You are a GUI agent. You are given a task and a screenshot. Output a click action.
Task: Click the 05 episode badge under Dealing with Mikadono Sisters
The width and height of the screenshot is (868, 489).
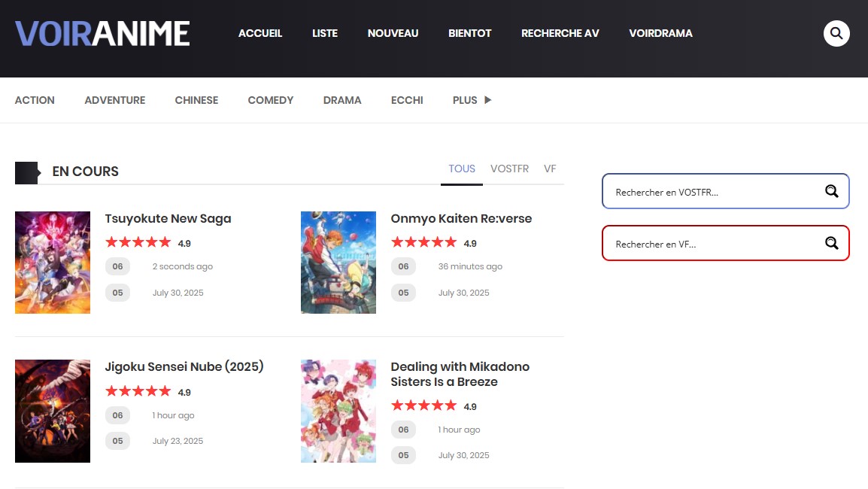[404, 455]
